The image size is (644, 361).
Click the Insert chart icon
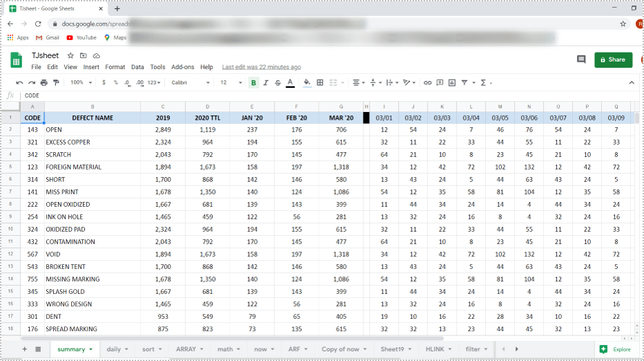click(x=452, y=82)
